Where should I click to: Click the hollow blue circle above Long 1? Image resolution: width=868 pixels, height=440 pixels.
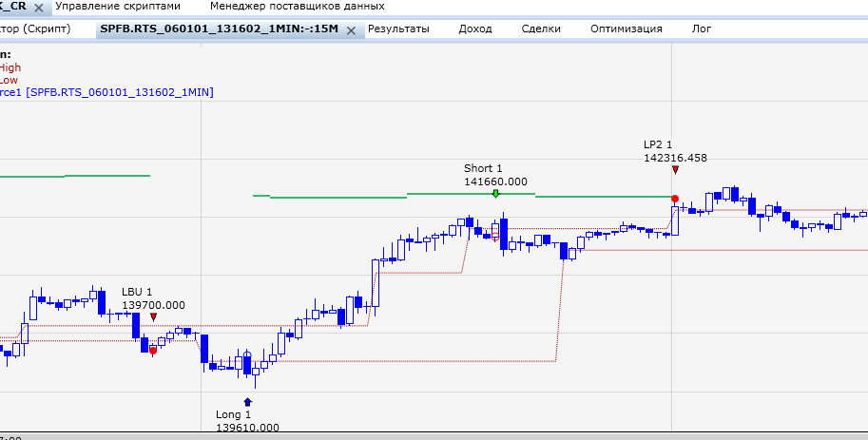point(247,354)
